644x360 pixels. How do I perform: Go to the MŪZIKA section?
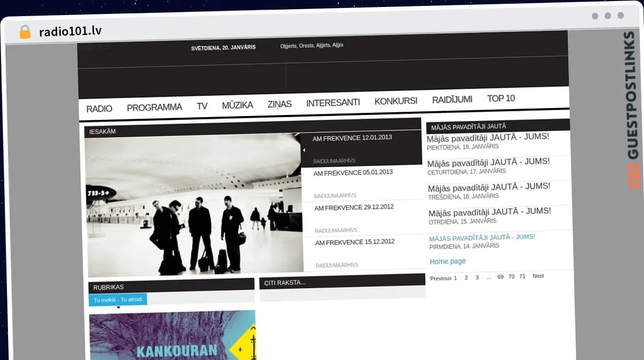(237, 105)
